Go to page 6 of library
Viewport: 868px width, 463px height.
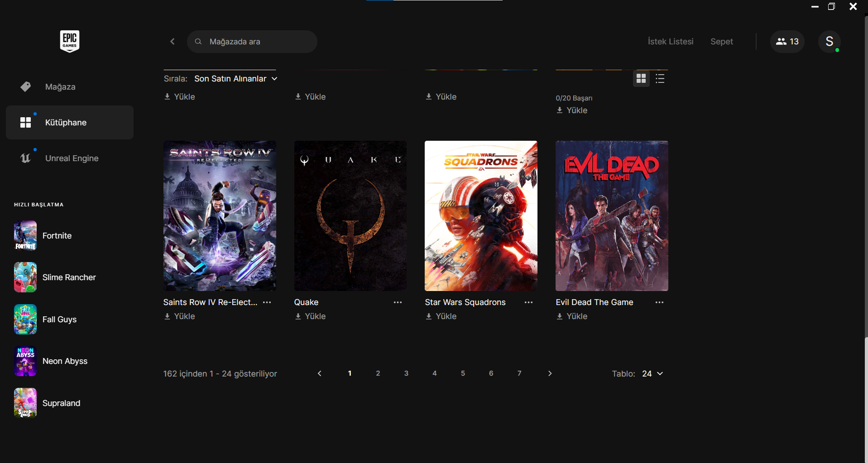click(x=491, y=373)
